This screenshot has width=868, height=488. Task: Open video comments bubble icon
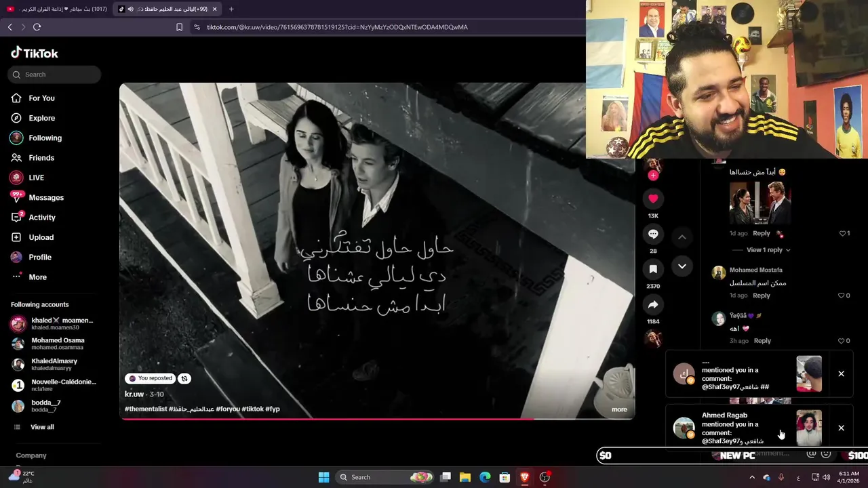(653, 234)
